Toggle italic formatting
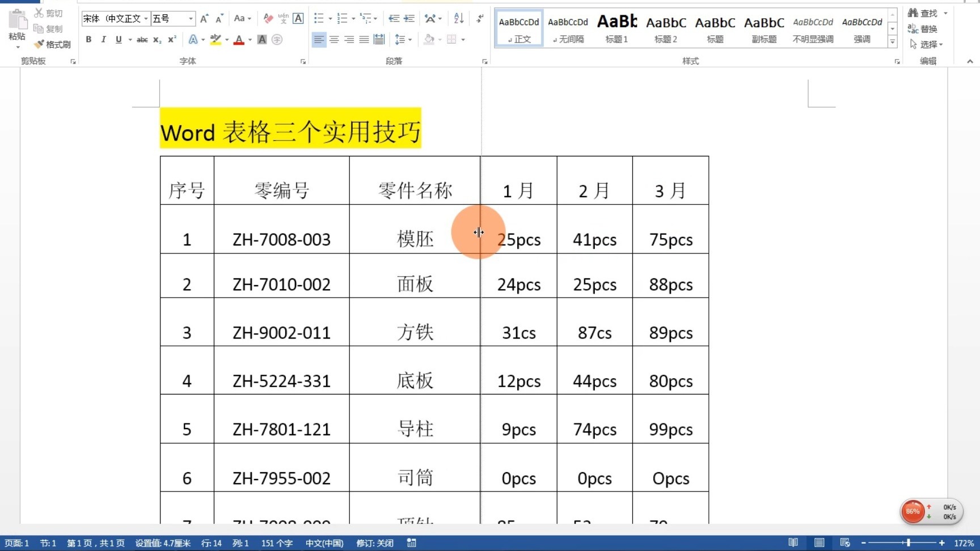The image size is (980, 551). [x=103, y=39]
